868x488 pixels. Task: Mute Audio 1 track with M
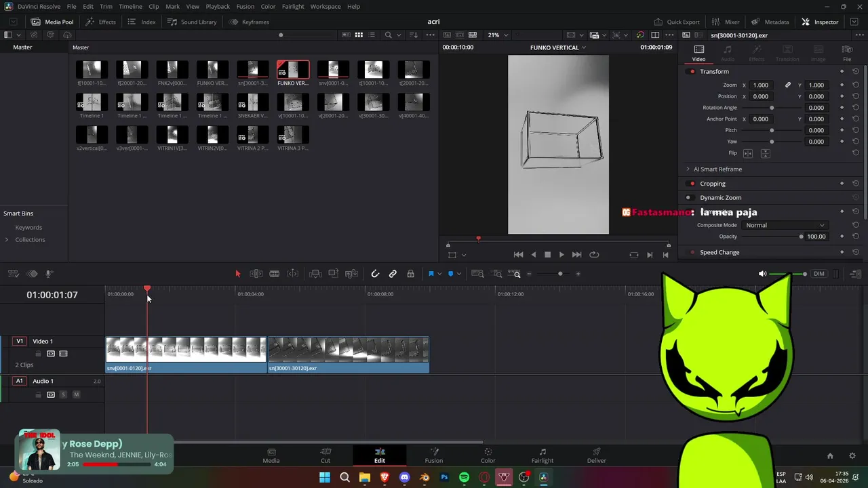tap(76, 394)
